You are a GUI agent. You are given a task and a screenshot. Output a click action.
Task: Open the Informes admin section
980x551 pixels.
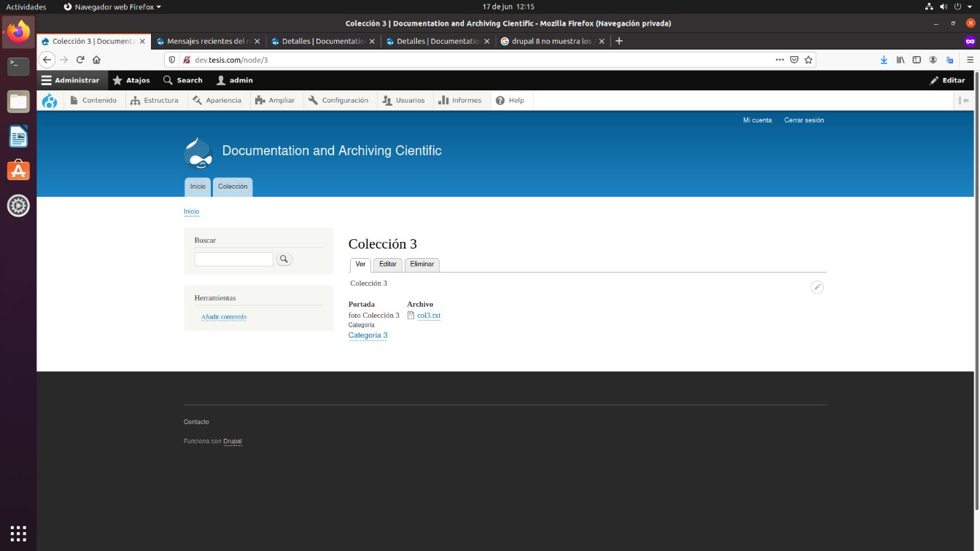[x=461, y=100]
